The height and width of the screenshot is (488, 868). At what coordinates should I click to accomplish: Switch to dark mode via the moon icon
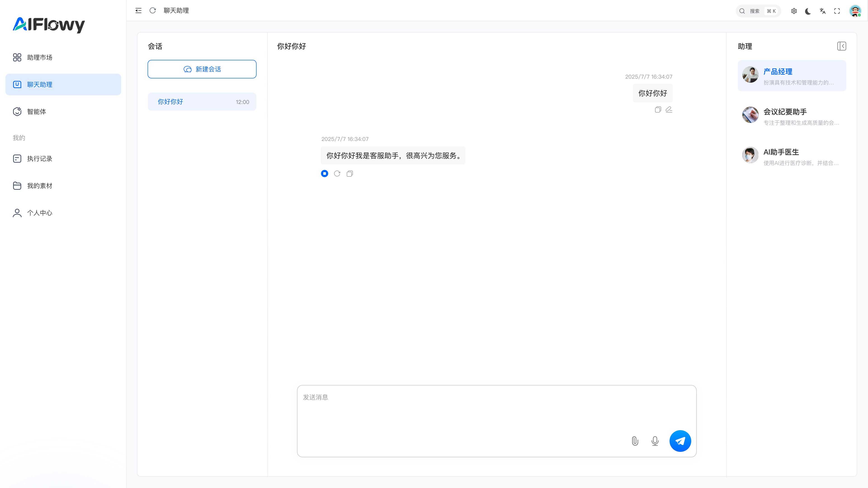point(808,11)
